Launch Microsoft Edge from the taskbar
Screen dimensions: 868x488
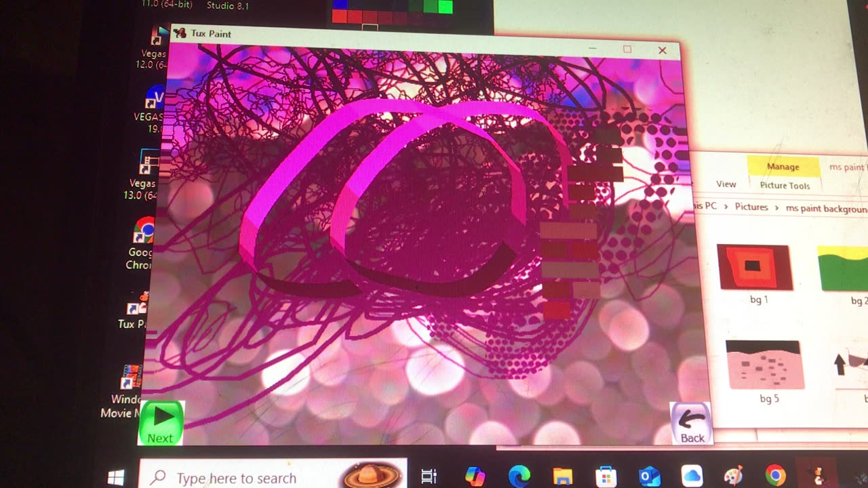(519, 476)
